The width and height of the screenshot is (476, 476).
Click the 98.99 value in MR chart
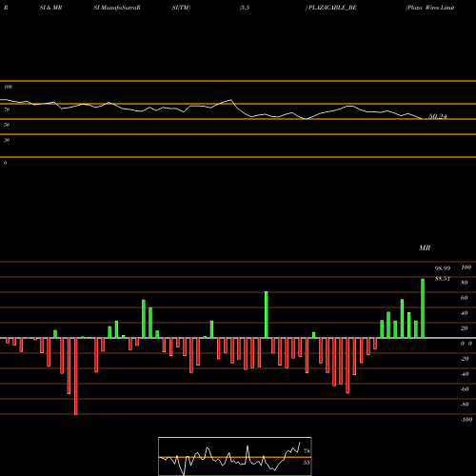tap(443, 268)
